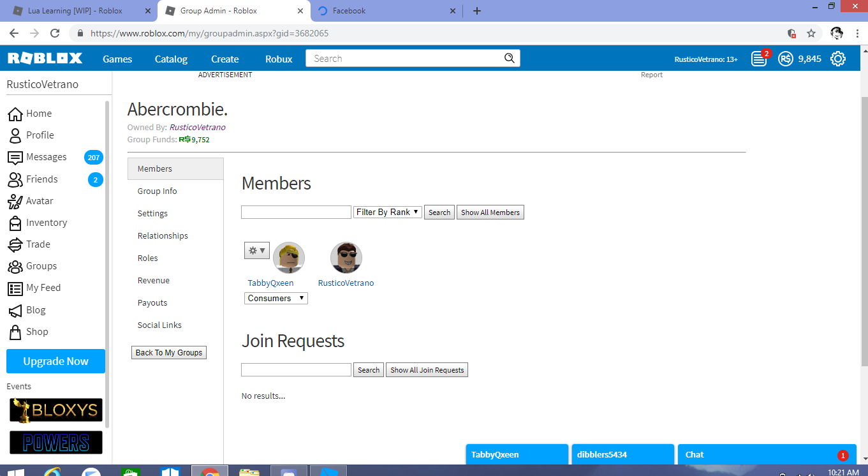The height and width of the screenshot is (476, 868).
Task: Open the gear dropdown next to TabbyQxeen
Action: click(257, 251)
